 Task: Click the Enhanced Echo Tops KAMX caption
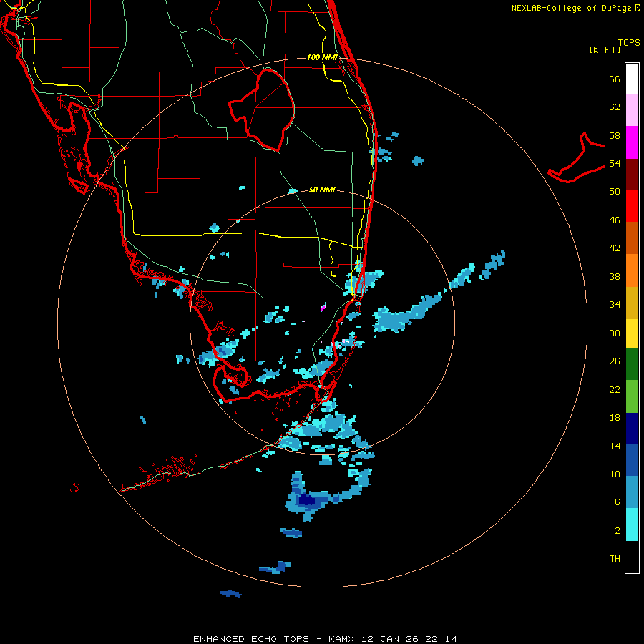click(325, 639)
